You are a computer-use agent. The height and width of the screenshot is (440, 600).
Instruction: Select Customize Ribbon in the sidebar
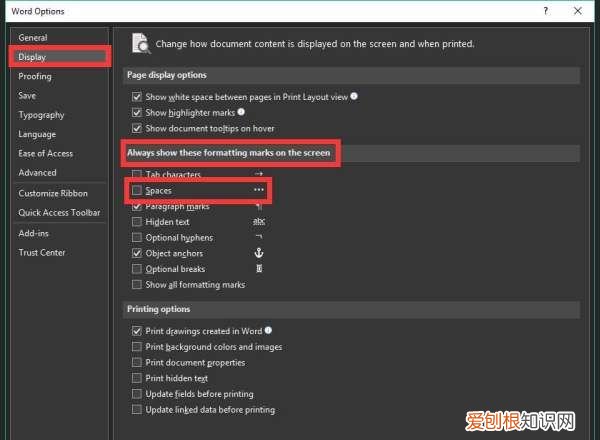coord(53,193)
